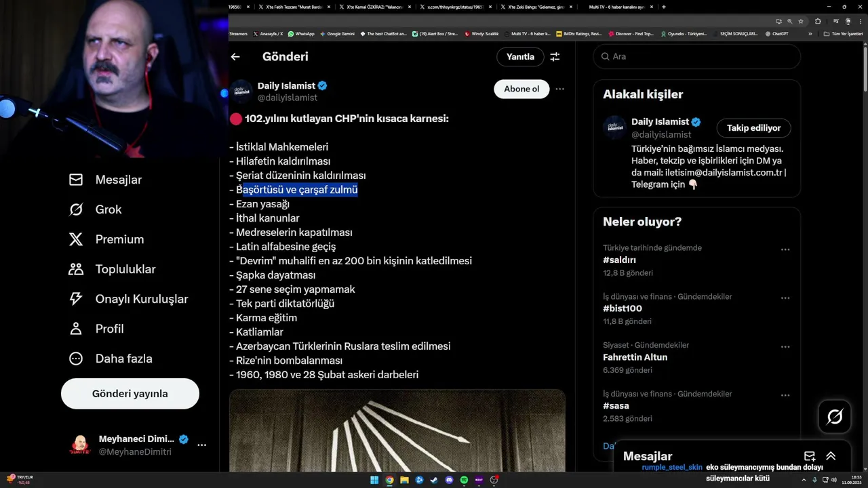Open the #sasa trending topic
This screenshot has width=868, height=488.
[x=616, y=406]
